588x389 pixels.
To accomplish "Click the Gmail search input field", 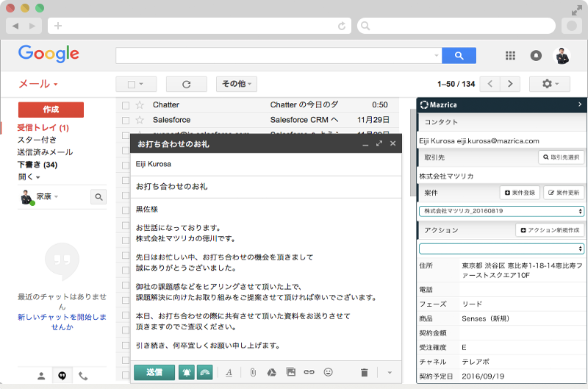I will [276, 56].
